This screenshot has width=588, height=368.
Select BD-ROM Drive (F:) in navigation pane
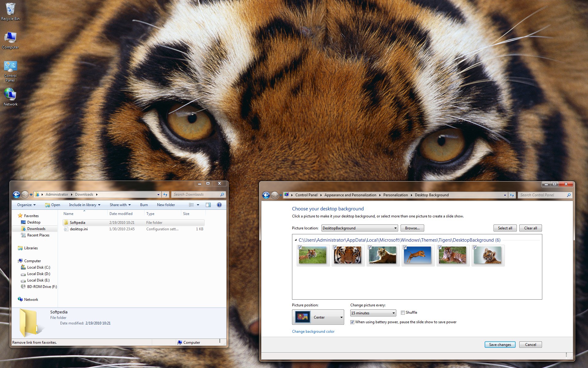(x=42, y=287)
